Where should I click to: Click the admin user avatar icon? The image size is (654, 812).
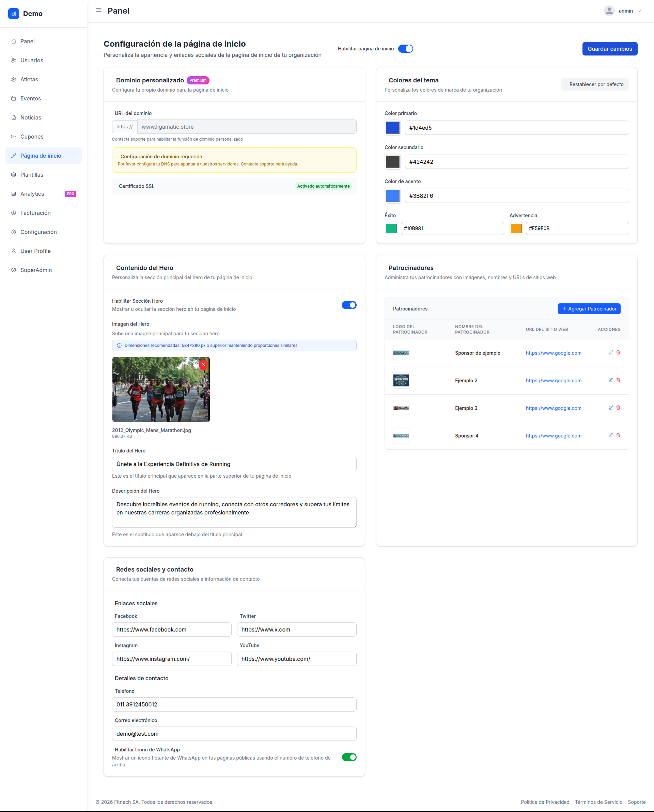click(609, 11)
